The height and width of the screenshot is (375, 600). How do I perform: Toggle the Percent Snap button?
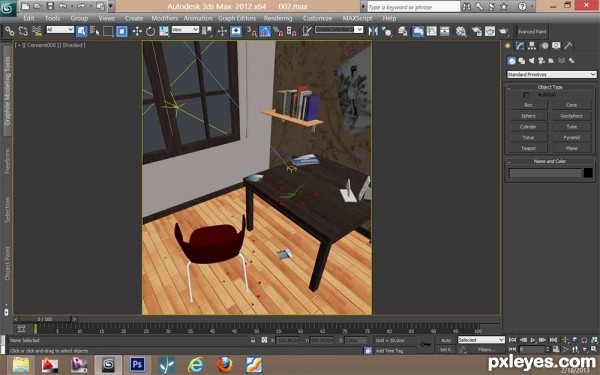[278, 31]
